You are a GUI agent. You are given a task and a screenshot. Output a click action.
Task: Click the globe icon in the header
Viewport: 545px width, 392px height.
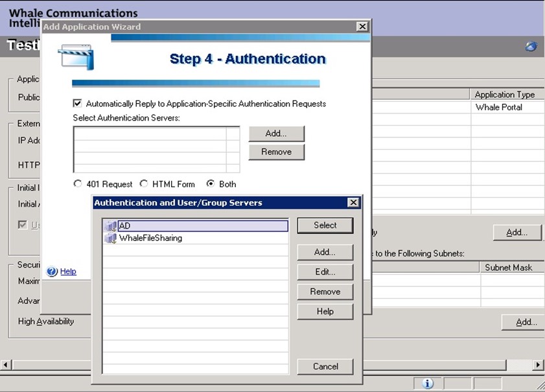point(531,46)
